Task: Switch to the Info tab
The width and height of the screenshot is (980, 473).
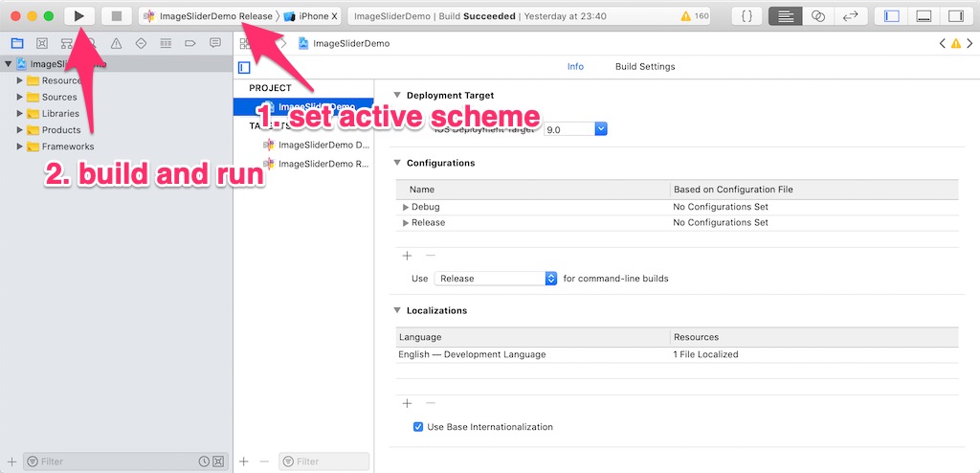Action: click(575, 66)
